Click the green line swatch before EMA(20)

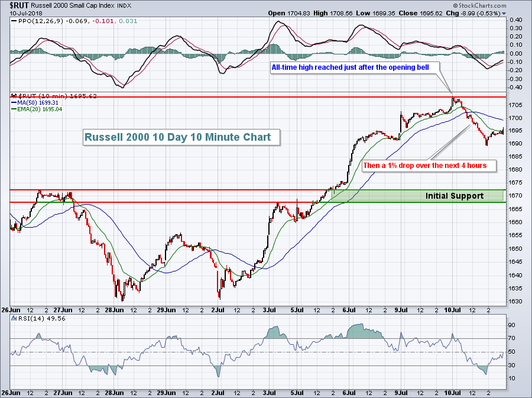[14, 109]
